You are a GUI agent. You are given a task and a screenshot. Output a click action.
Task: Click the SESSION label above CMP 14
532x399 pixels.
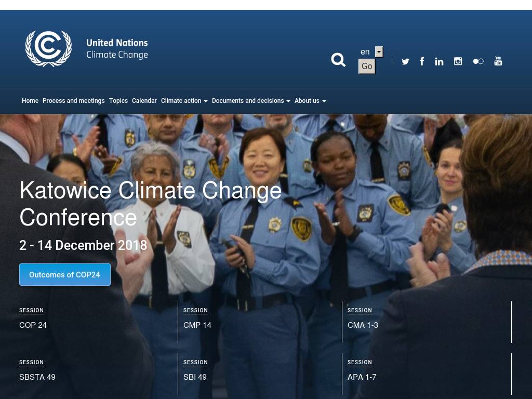[x=195, y=310]
